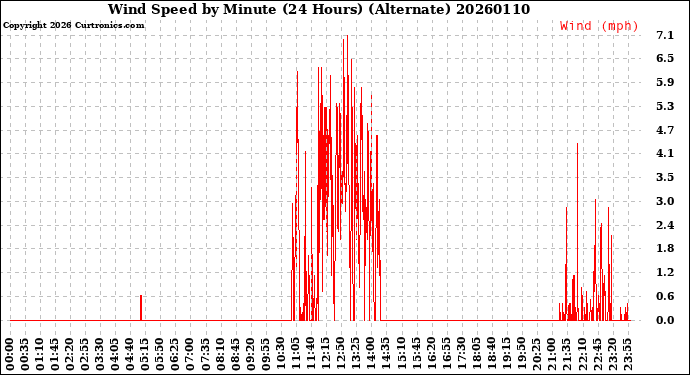Click the 0.0 y-axis value

click(664, 320)
